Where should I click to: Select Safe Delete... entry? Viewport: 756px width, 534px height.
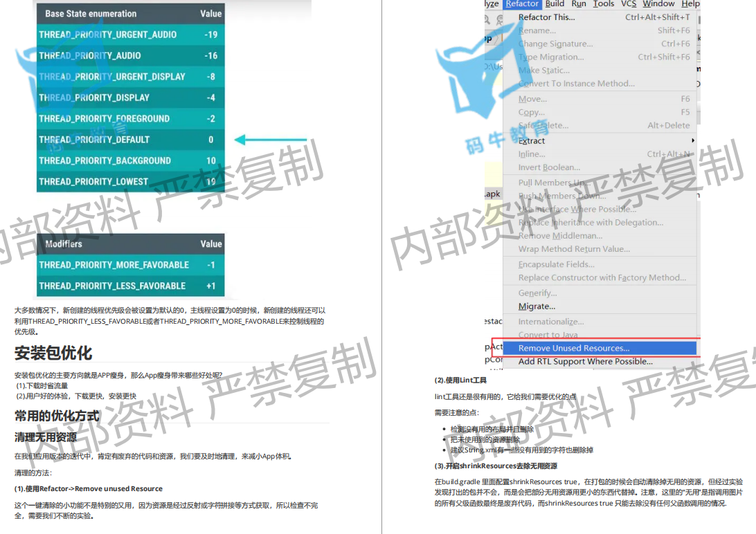tap(600, 125)
